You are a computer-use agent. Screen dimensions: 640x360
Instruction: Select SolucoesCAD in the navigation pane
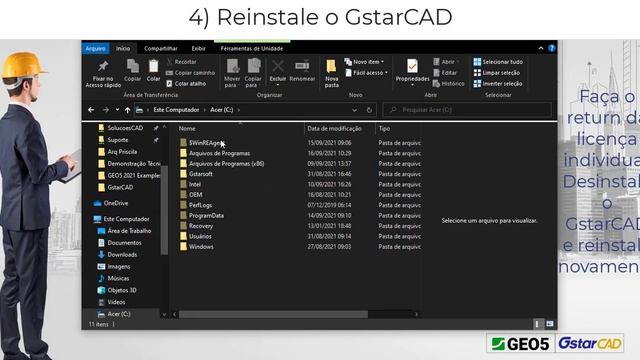[x=125, y=128]
